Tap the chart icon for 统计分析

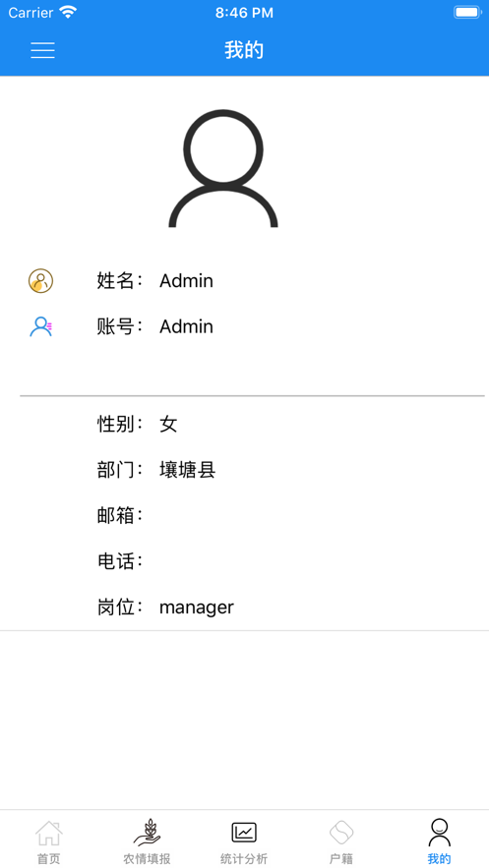(x=244, y=832)
